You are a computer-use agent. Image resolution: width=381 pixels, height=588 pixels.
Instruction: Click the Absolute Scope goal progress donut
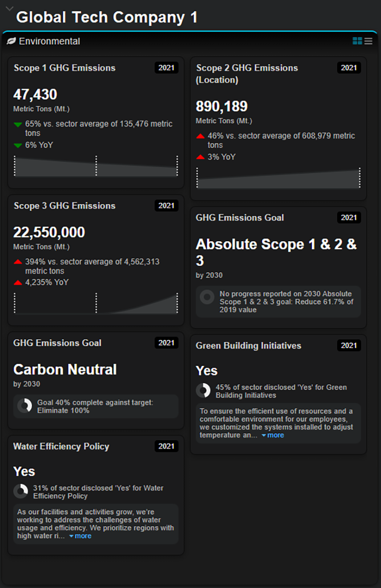pyautogui.click(x=207, y=297)
